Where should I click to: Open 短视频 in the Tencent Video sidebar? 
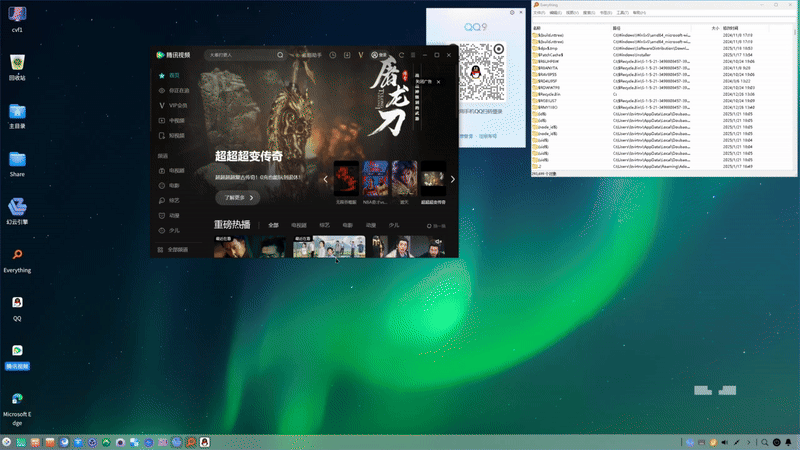click(172, 136)
